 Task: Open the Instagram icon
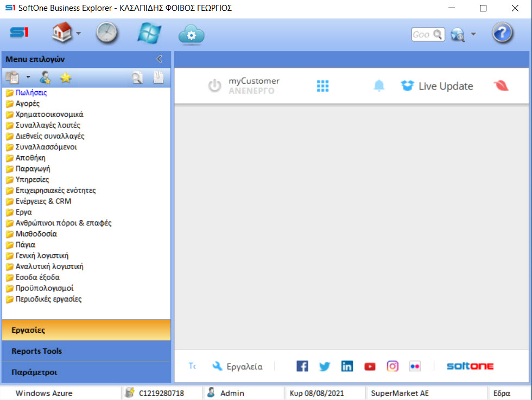(x=392, y=366)
